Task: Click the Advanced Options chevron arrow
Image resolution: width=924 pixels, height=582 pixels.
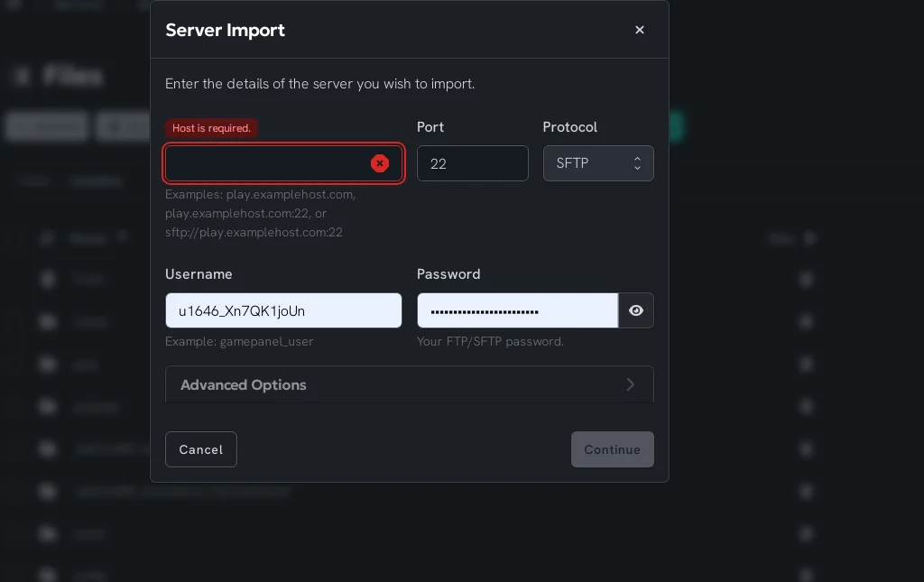Action: tap(630, 385)
